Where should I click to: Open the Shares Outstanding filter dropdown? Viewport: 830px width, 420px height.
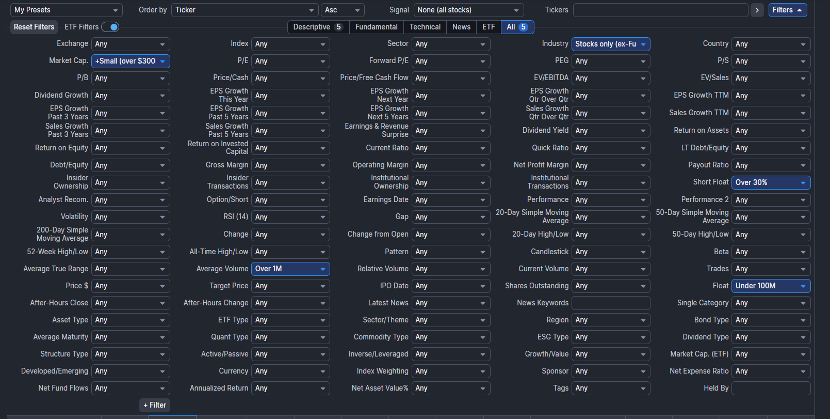(x=610, y=285)
